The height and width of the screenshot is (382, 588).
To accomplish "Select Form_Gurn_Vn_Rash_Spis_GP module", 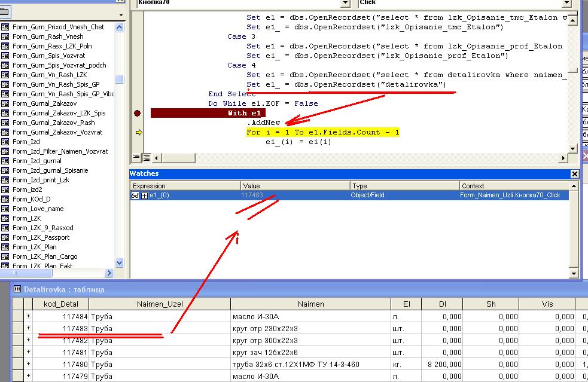I will pyautogui.click(x=56, y=84).
